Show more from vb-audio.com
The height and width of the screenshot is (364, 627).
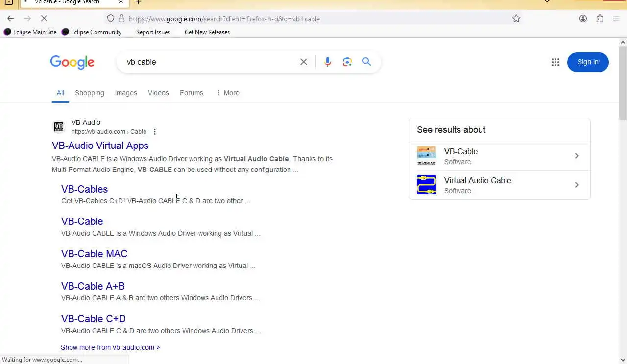(x=110, y=347)
